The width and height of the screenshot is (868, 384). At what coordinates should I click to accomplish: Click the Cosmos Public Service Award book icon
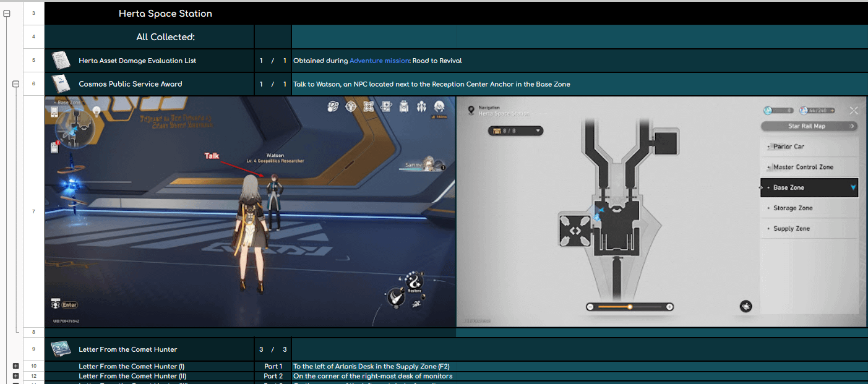[61, 83]
